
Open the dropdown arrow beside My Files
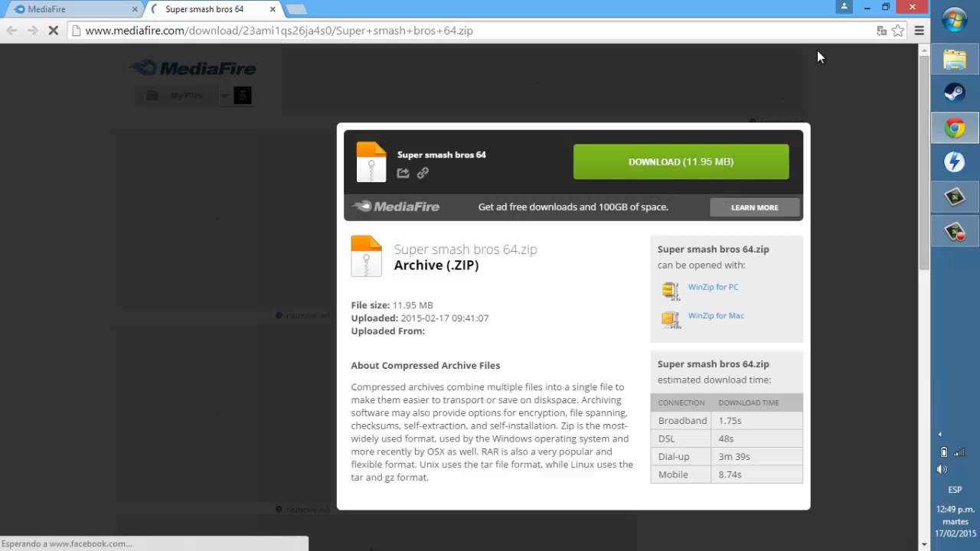224,96
